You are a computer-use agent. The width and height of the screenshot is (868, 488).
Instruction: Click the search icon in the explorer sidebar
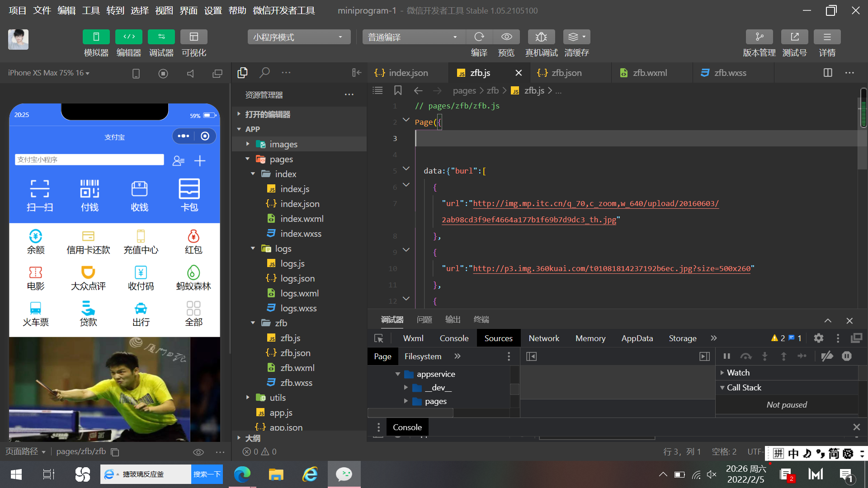(264, 72)
